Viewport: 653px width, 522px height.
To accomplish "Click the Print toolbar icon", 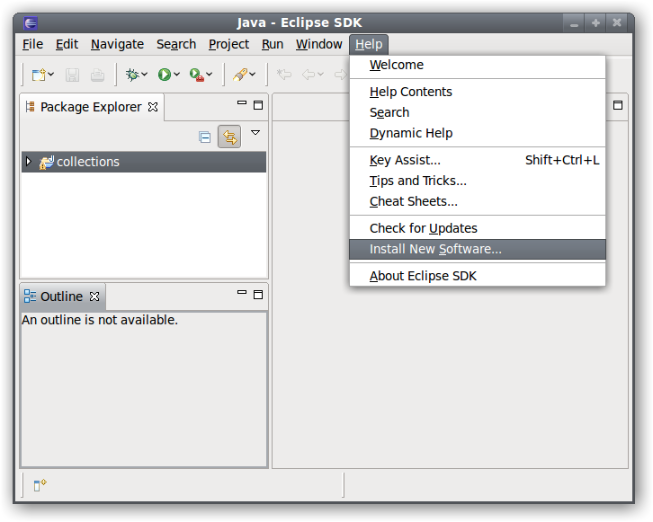I will 97,75.
